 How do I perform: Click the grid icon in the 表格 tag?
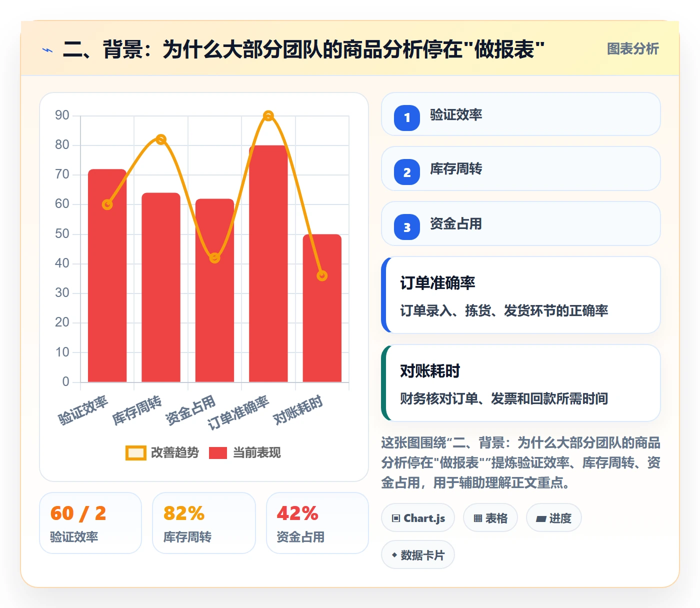[478, 518]
